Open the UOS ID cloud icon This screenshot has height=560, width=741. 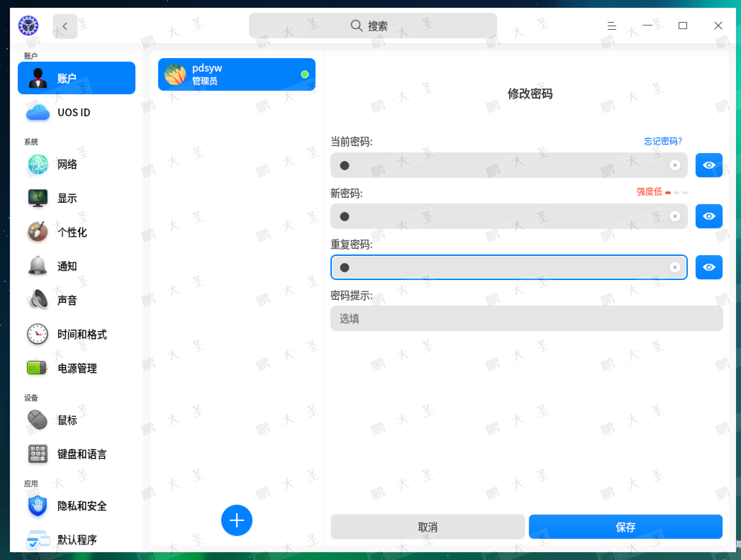tap(38, 112)
